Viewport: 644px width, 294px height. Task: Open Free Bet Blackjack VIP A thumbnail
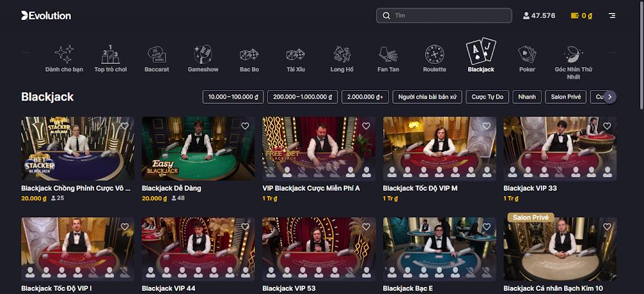[x=319, y=148]
